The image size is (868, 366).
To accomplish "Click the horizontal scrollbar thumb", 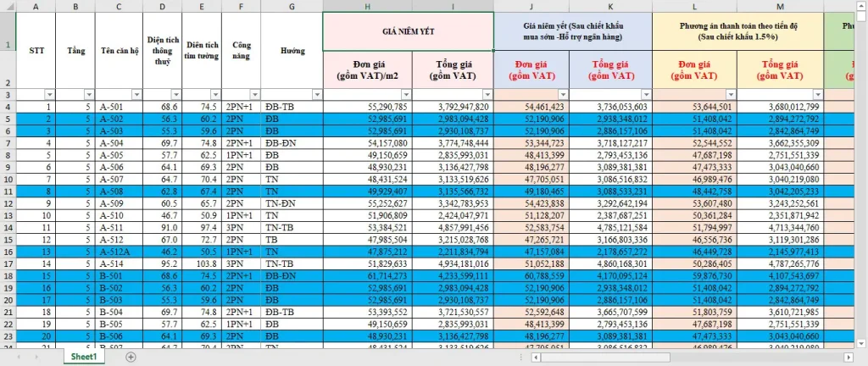I will point(605,358).
